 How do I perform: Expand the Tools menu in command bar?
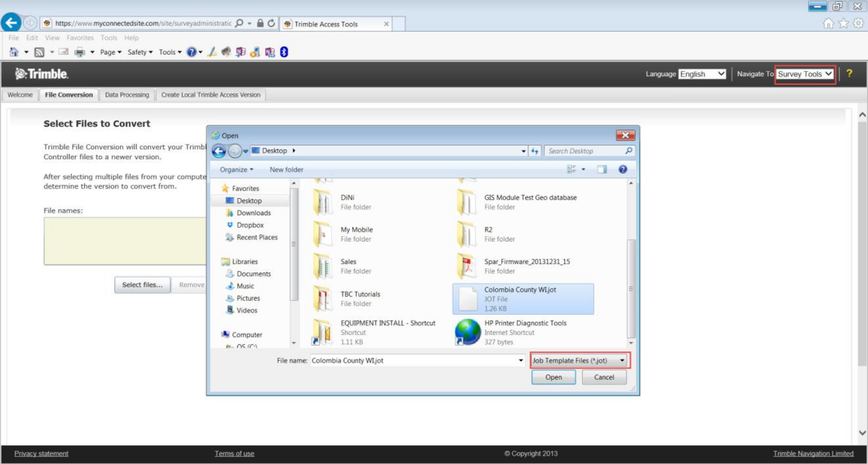pos(170,52)
